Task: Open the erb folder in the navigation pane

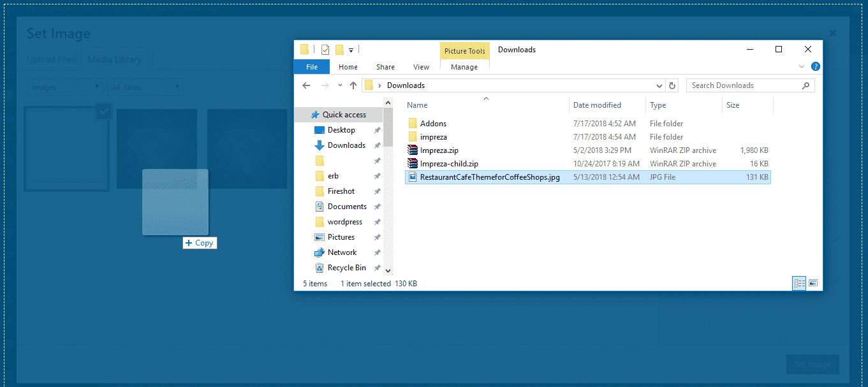Action: click(332, 176)
